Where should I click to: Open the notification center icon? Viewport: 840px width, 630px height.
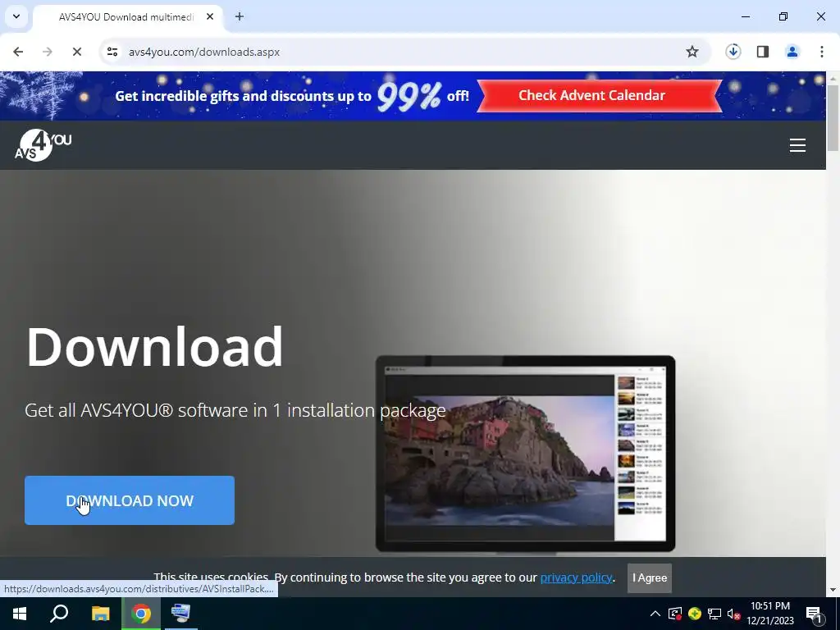pyautogui.click(x=815, y=614)
